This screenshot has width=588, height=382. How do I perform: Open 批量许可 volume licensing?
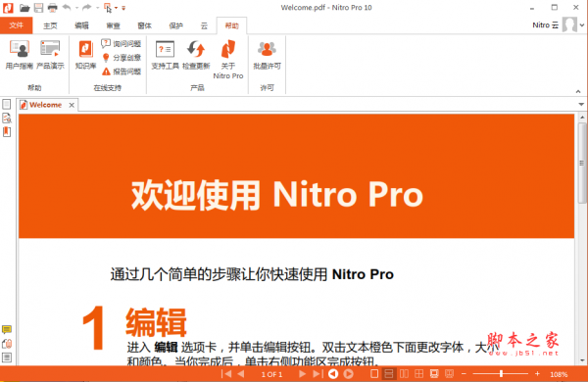(267, 55)
